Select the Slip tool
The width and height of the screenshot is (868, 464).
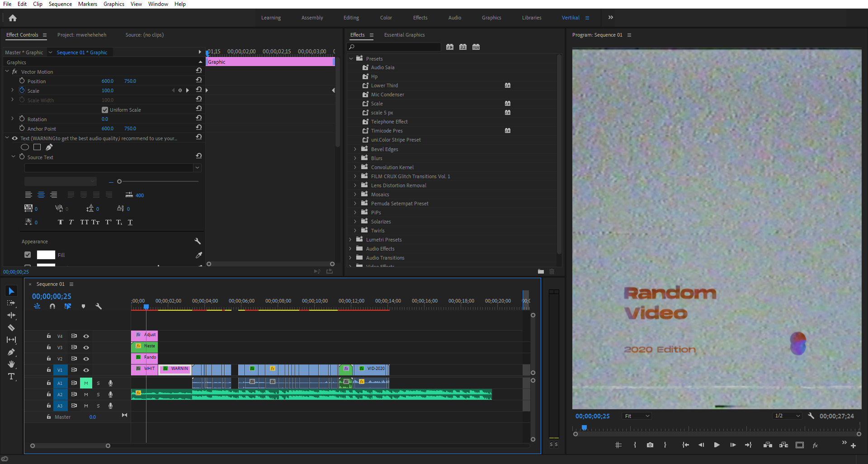[x=11, y=340]
